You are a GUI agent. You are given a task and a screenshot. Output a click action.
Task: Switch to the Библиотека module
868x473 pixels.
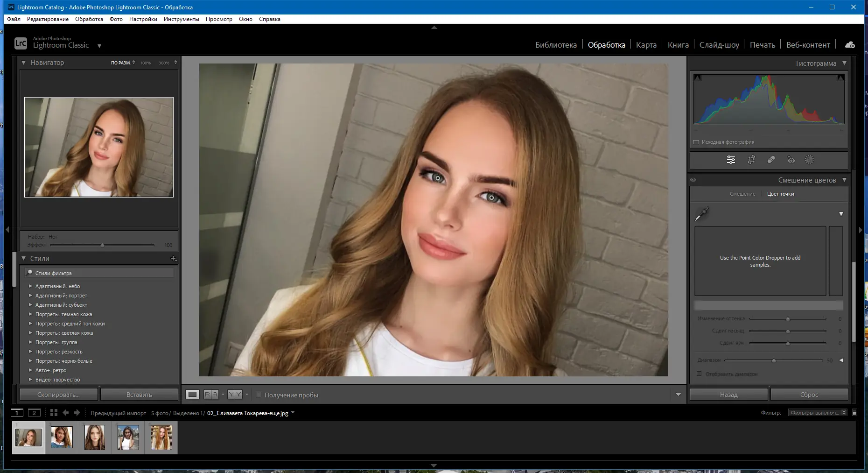click(556, 45)
